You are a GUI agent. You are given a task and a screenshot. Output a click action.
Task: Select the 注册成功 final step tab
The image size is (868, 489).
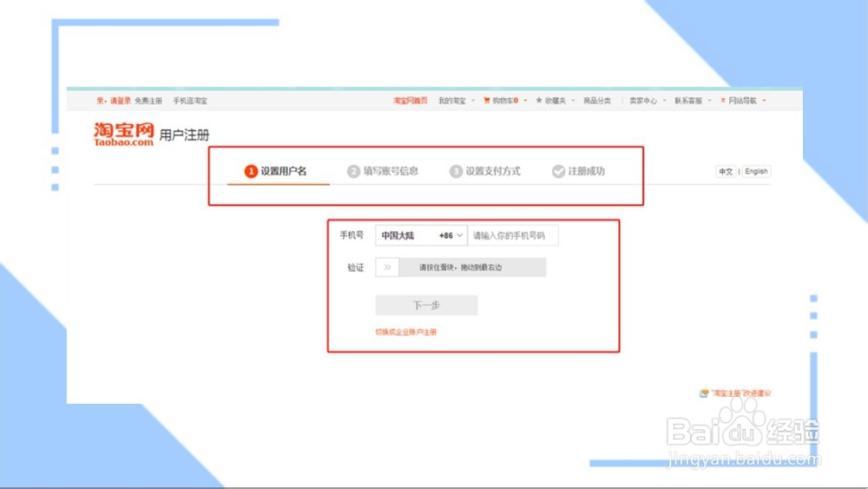578,171
